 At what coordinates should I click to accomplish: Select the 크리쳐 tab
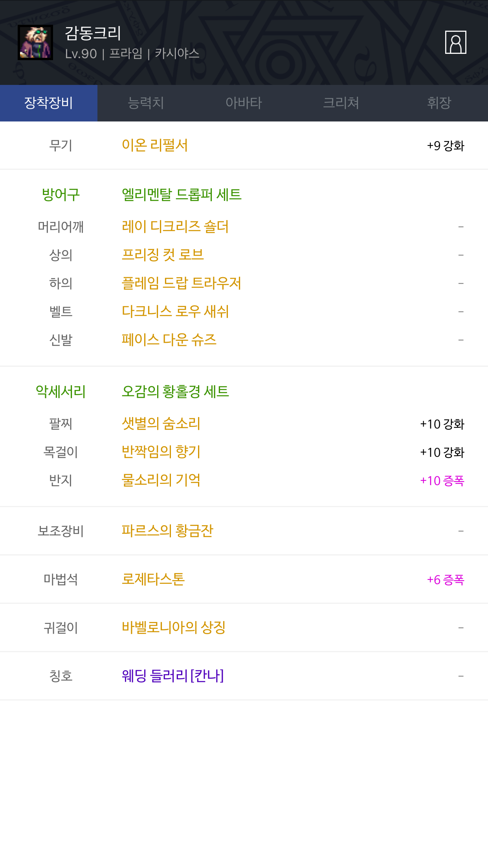pyautogui.click(x=341, y=103)
